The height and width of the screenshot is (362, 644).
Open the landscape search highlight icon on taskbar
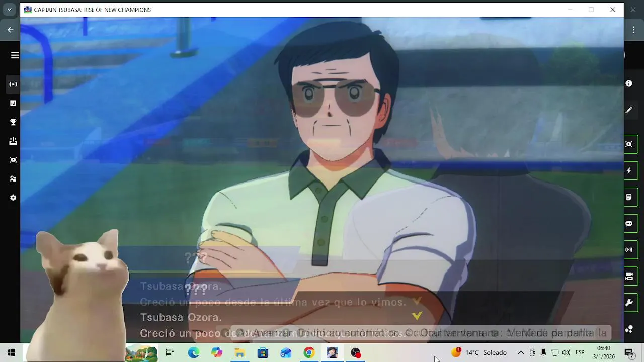click(x=141, y=353)
